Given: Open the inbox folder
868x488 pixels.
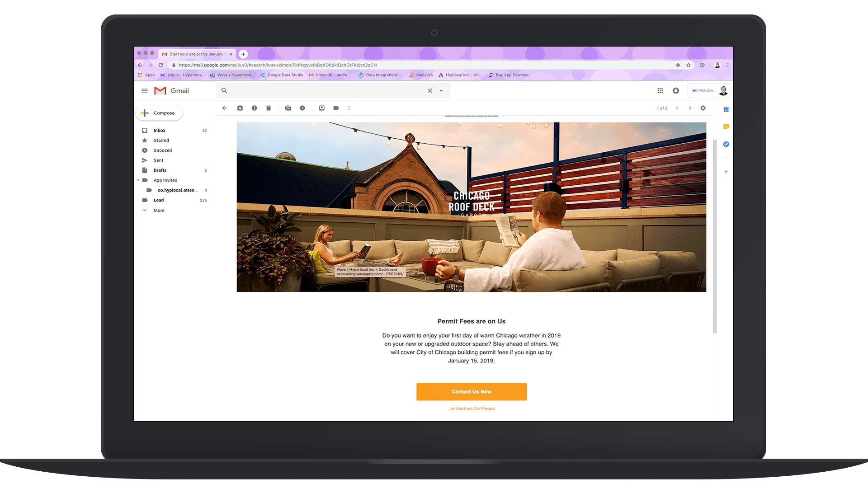Looking at the screenshot, I should coord(159,130).
